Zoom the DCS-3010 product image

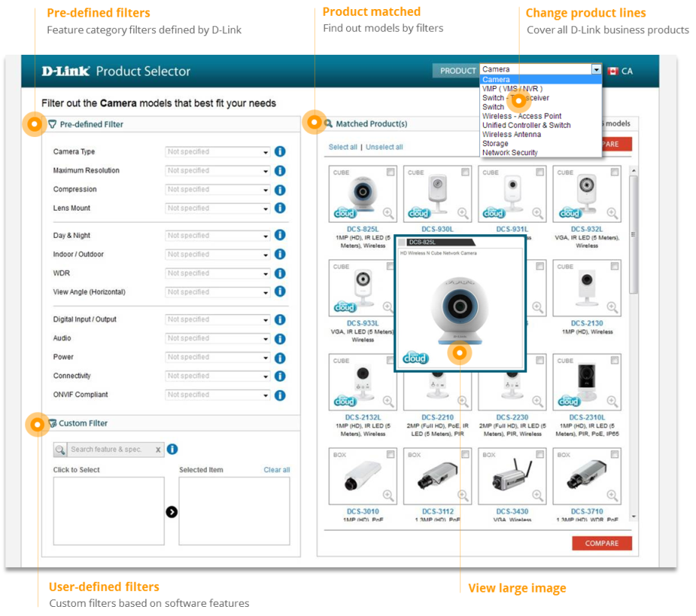click(388, 495)
